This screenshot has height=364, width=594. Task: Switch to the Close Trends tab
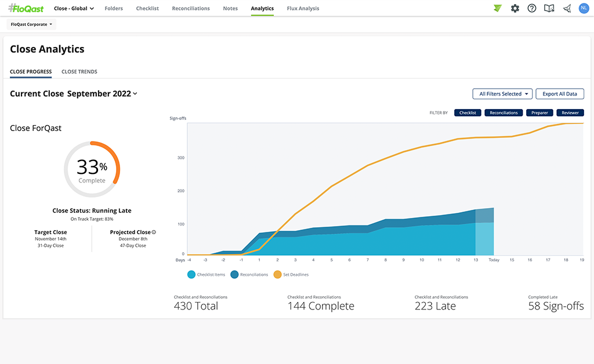[x=79, y=71]
